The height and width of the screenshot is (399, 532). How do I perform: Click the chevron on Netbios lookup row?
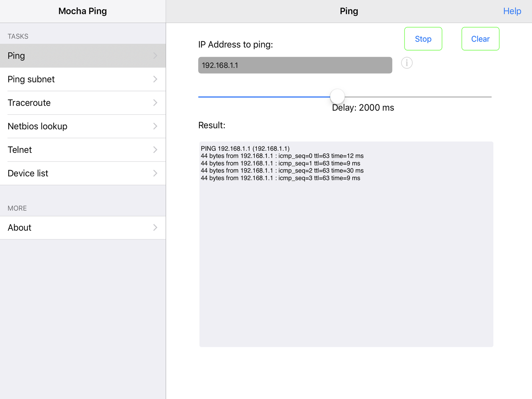click(x=155, y=126)
